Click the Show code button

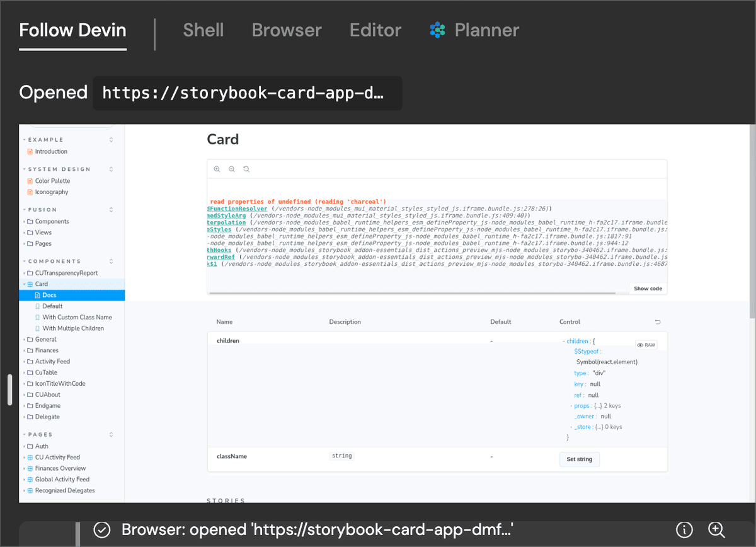coord(648,289)
